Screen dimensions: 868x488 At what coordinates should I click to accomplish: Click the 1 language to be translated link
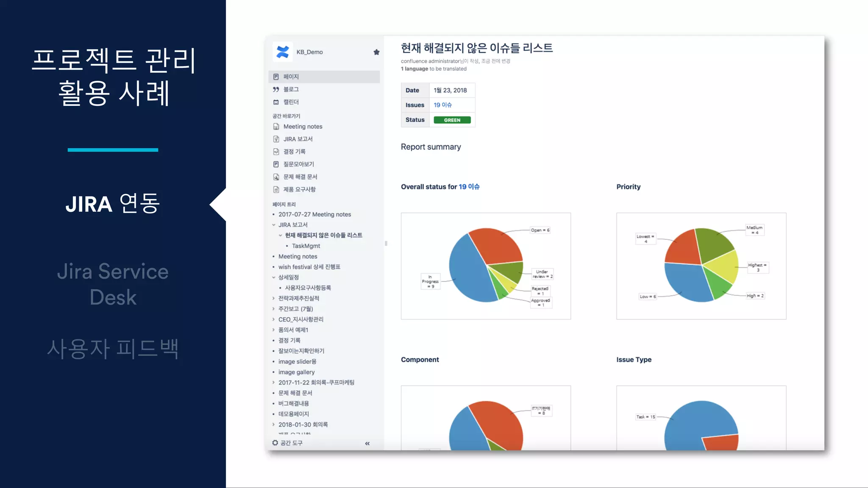point(434,69)
